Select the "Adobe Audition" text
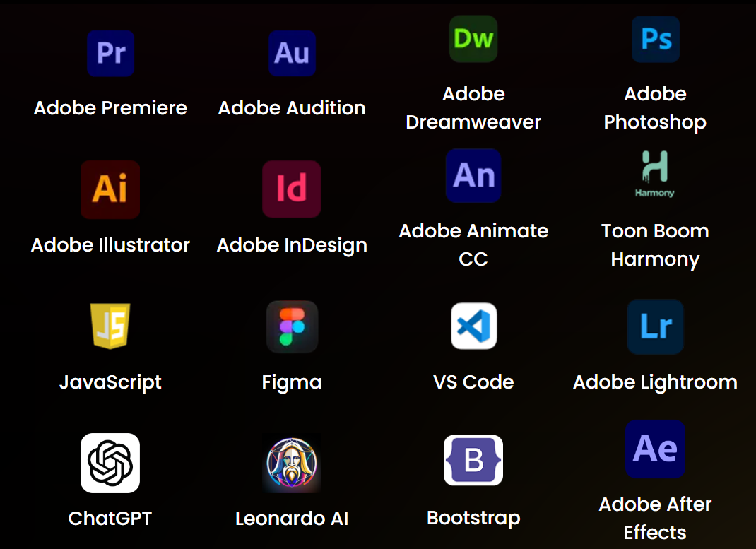The width and height of the screenshot is (756, 549). (293, 108)
